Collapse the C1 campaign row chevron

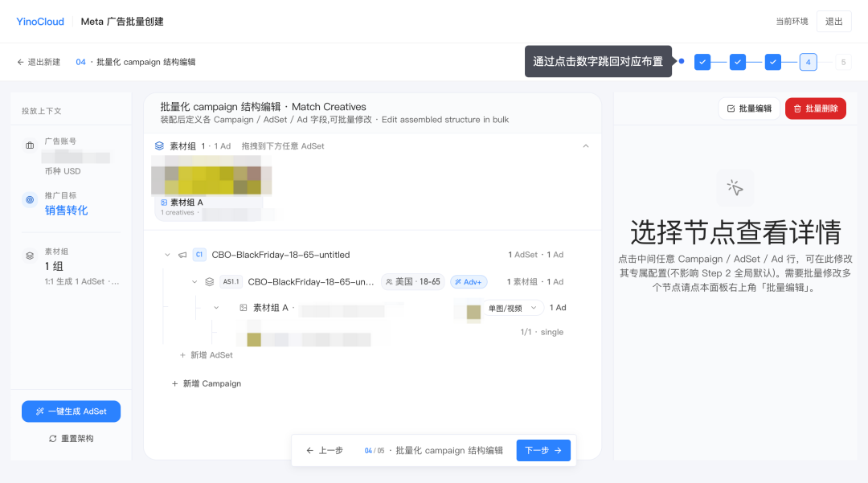(167, 255)
